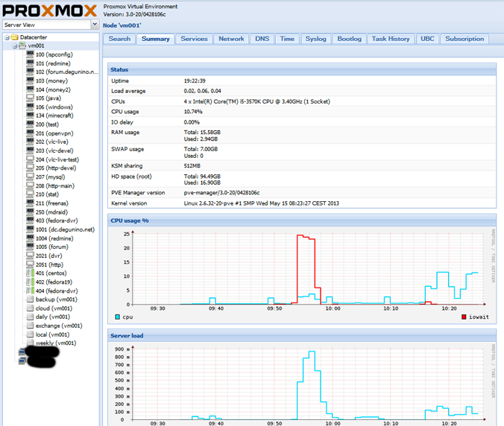Click the PVE Manager version value

pyautogui.click(x=221, y=193)
